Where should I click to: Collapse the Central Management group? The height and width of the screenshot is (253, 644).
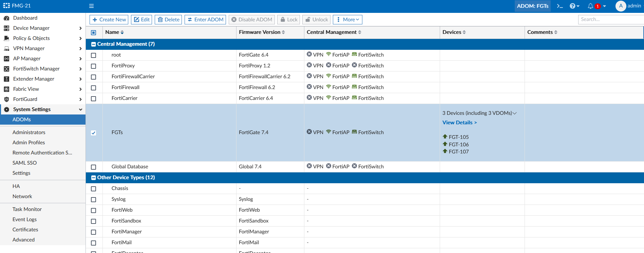(x=93, y=44)
